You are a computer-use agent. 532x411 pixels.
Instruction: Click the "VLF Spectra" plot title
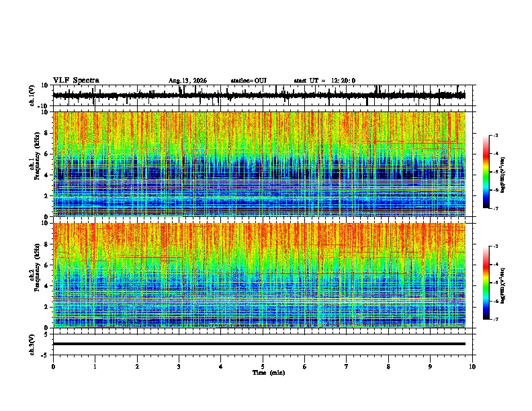(76, 81)
